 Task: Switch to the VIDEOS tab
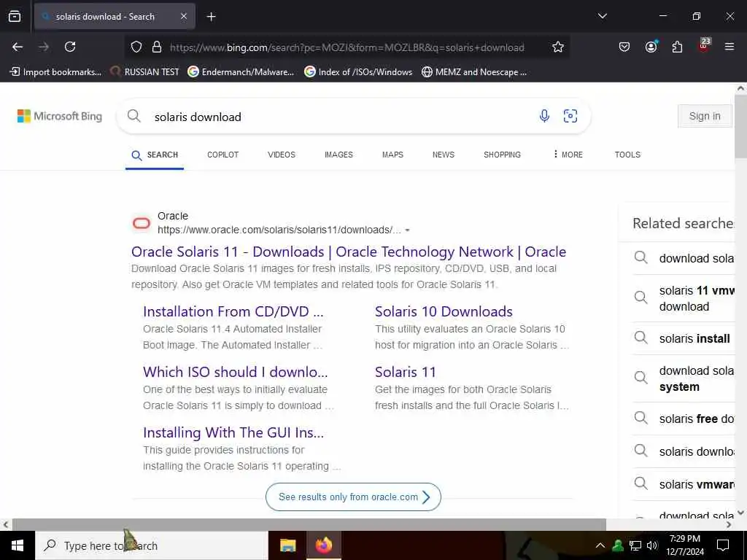[x=282, y=155]
